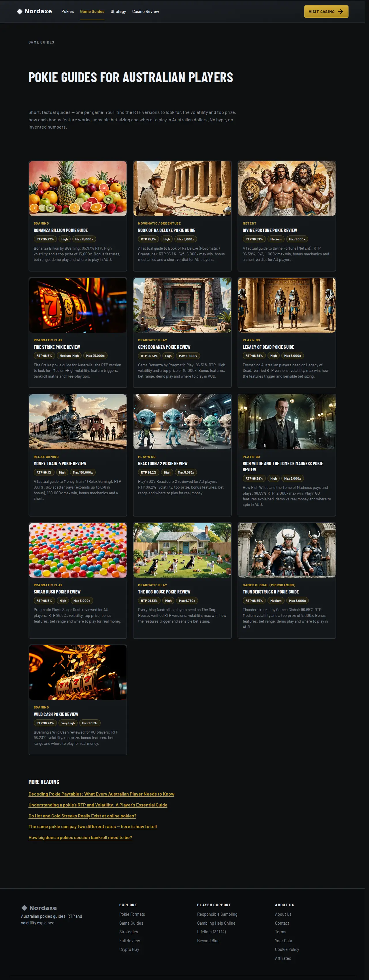Click the Nordaxe diamond logo icon in header
The height and width of the screenshot is (980, 369).
click(x=19, y=12)
